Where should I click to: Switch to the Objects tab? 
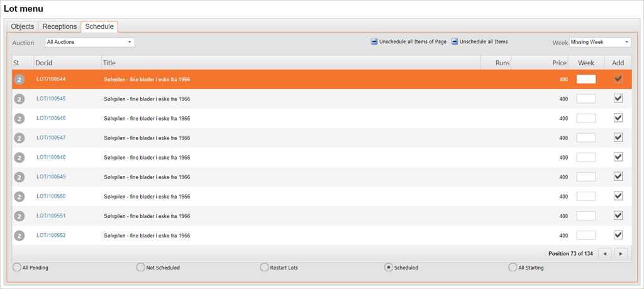23,26
